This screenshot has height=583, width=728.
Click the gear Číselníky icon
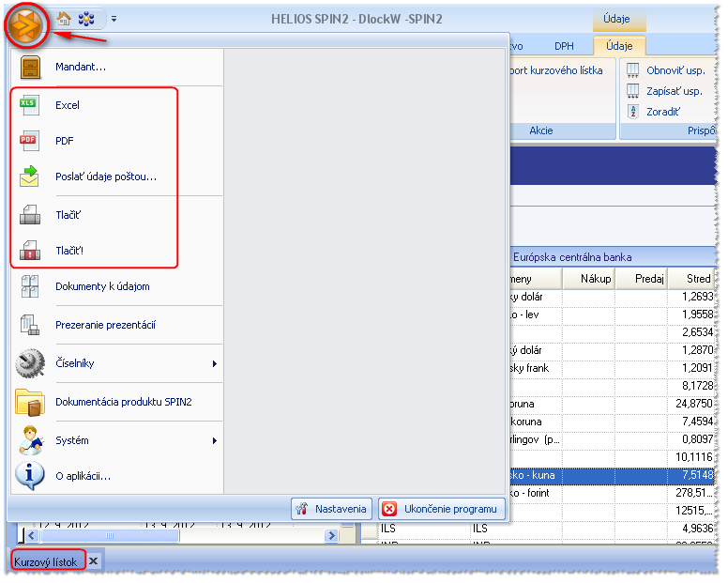click(30, 363)
